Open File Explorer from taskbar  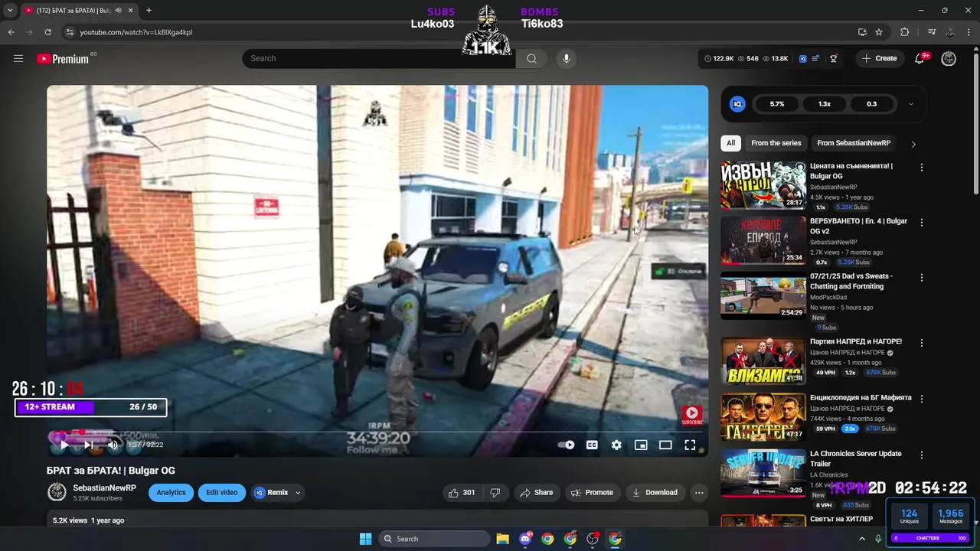pyautogui.click(x=502, y=539)
